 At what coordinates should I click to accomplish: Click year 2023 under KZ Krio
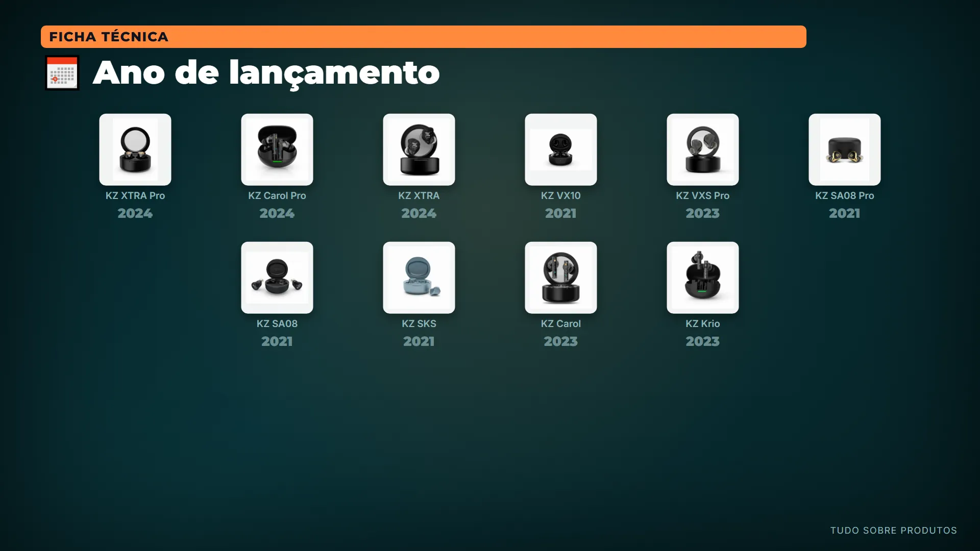click(703, 341)
